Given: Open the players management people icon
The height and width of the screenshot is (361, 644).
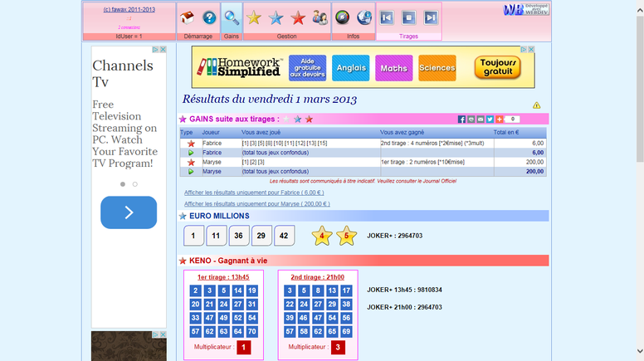Looking at the screenshot, I should pos(320,17).
